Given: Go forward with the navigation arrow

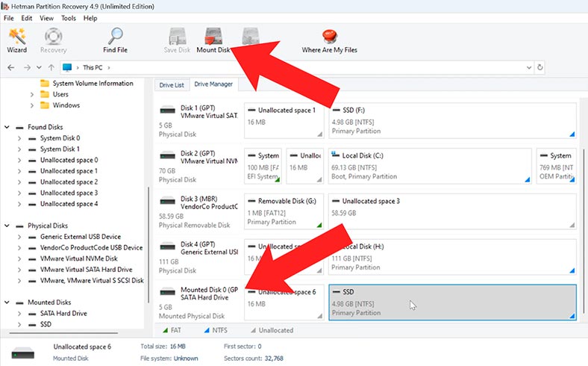Looking at the screenshot, I should click(x=27, y=67).
